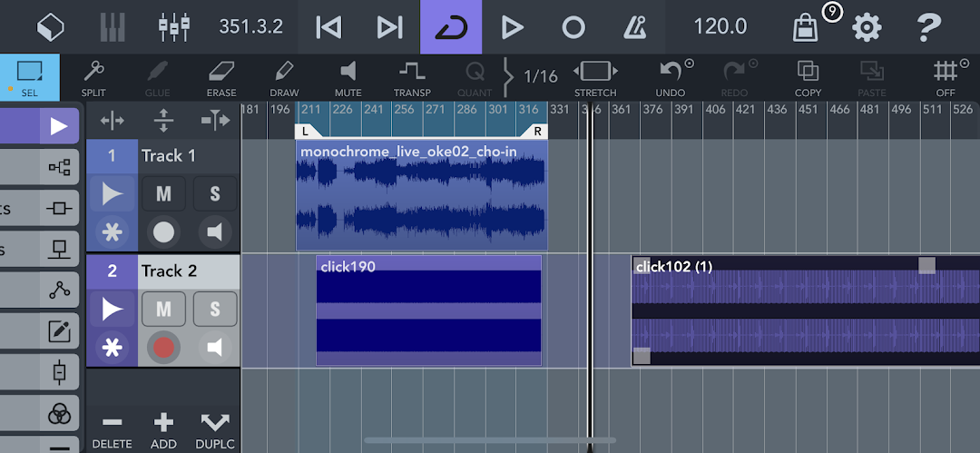The height and width of the screenshot is (453, 980).
Task: Disarm Track 2 red record button
Action: (163, 348)
